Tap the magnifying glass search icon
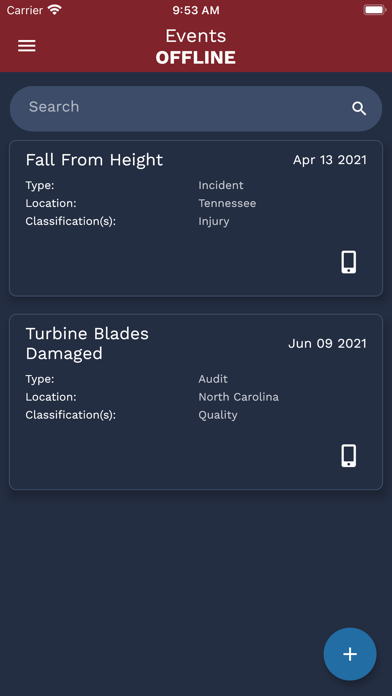This screenshot has height=696, width=392. [359, 108]
